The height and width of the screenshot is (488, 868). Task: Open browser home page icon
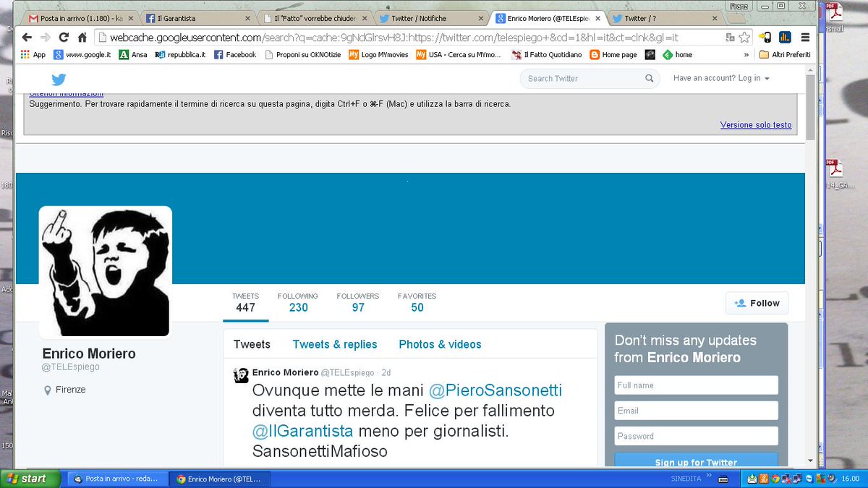82,38
